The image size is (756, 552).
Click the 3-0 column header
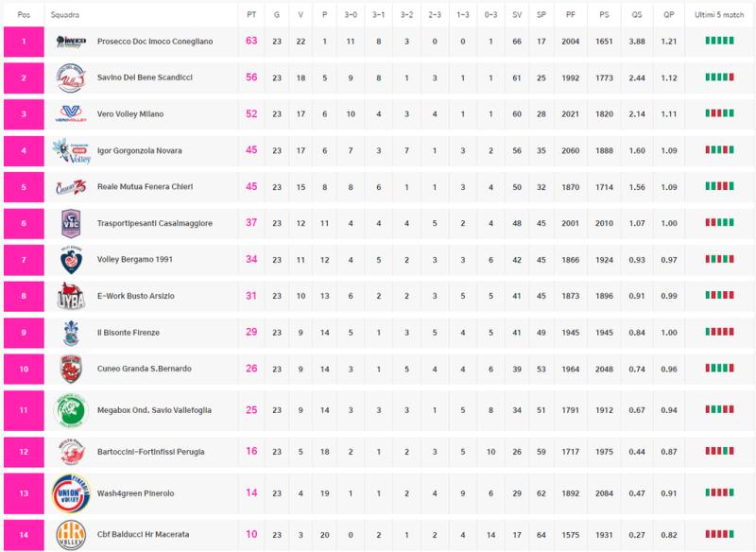pos(351,15)
